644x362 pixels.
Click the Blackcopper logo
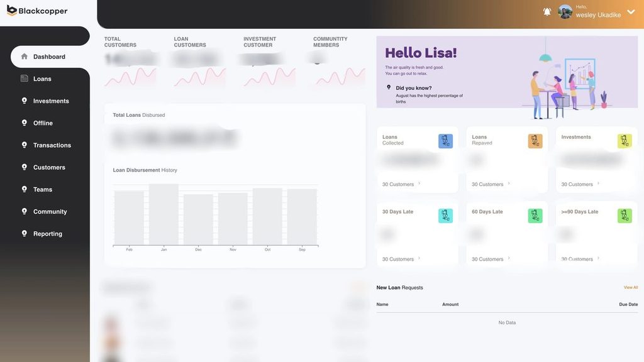(37, 11)
